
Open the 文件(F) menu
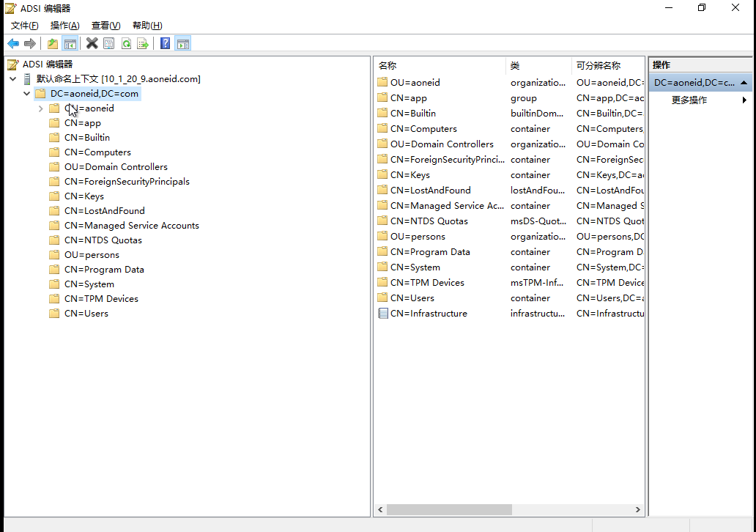(x=24, y=26)
